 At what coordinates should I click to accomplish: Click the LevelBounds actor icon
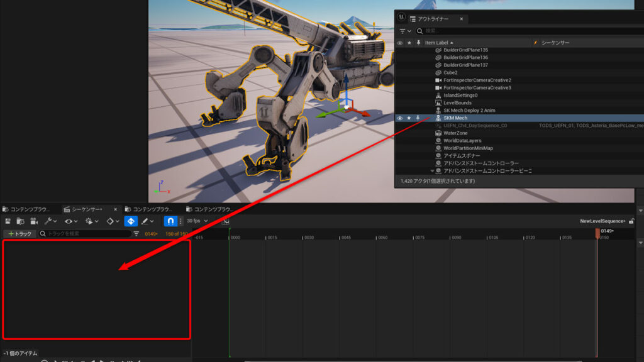point(438,103)
